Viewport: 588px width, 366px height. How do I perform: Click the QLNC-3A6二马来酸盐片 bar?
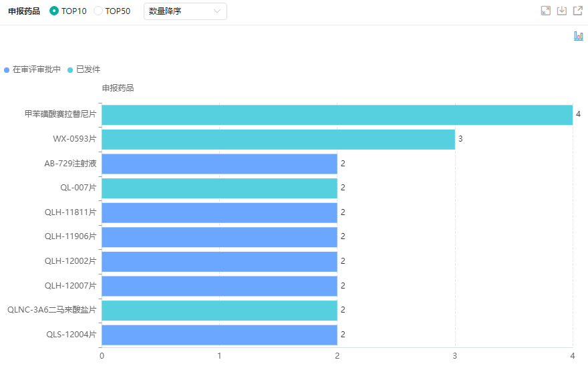pos(219,310)
